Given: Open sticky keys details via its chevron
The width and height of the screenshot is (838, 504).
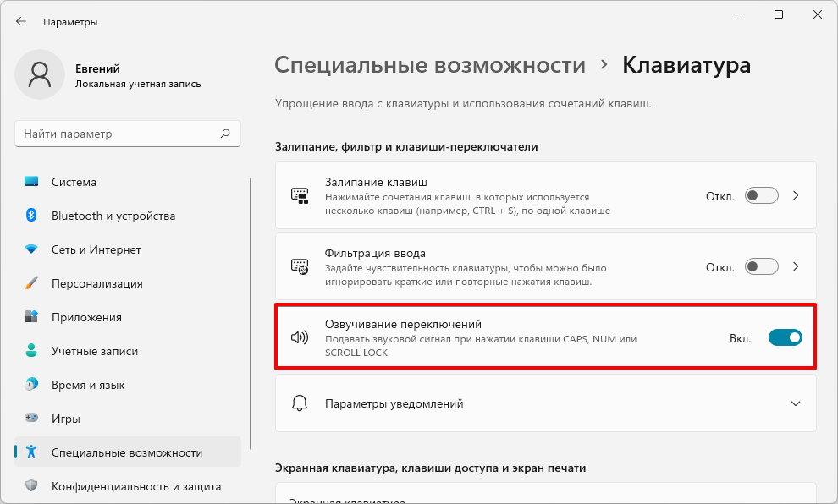Looking at the screenshot, I should [x=795, y=195].
